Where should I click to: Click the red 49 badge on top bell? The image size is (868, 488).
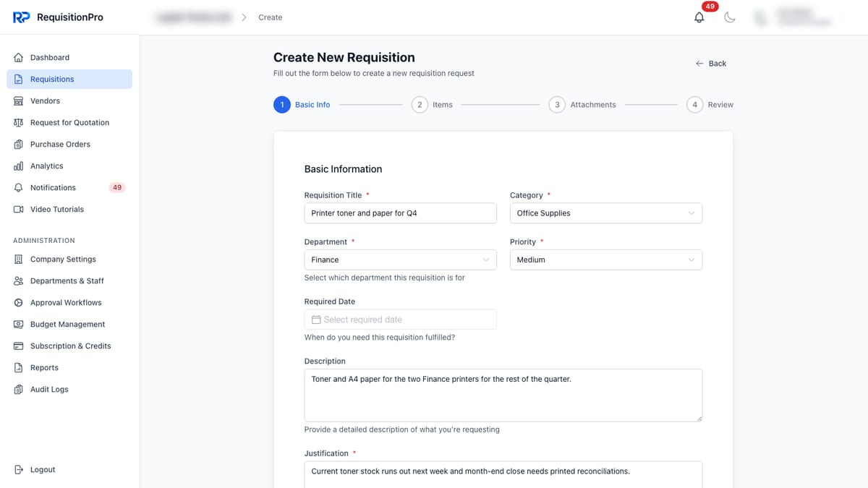click(710, 7)
